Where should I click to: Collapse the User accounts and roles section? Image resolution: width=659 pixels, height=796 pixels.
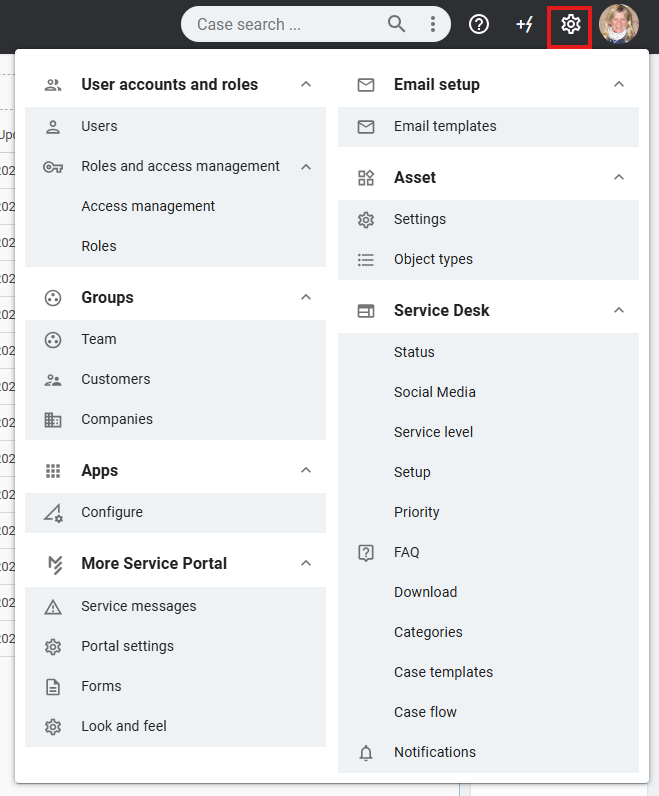(x=306, y=85)
